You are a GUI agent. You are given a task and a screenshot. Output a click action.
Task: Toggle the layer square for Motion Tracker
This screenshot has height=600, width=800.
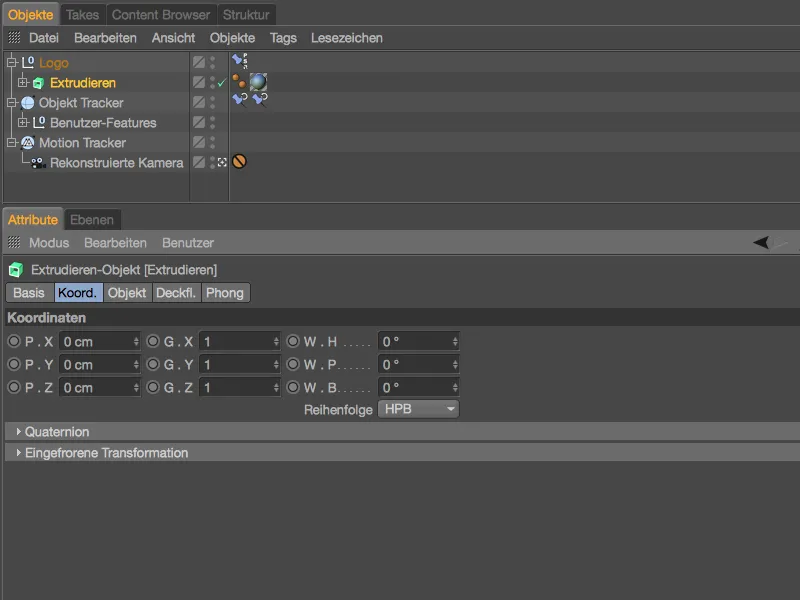(199, 142)
